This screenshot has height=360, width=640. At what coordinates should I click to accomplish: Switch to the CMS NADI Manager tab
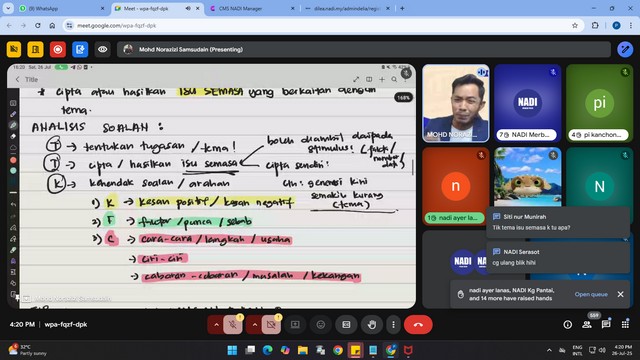(252, 8)
